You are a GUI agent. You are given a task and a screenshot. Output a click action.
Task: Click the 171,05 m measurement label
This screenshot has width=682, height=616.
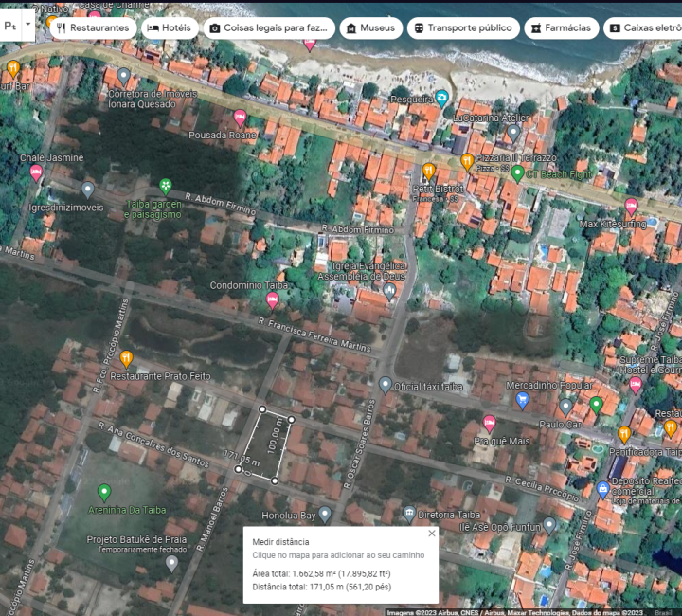242,458
